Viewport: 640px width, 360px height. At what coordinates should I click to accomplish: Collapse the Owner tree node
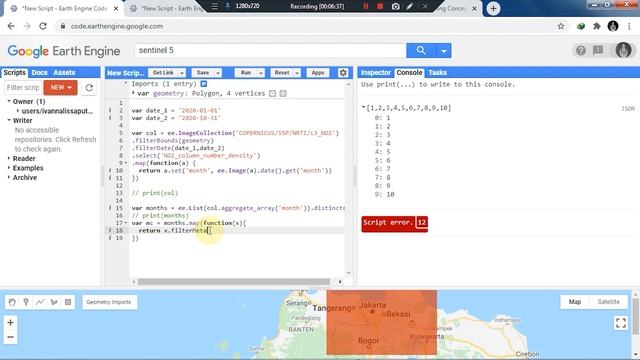tap(9, 101)
